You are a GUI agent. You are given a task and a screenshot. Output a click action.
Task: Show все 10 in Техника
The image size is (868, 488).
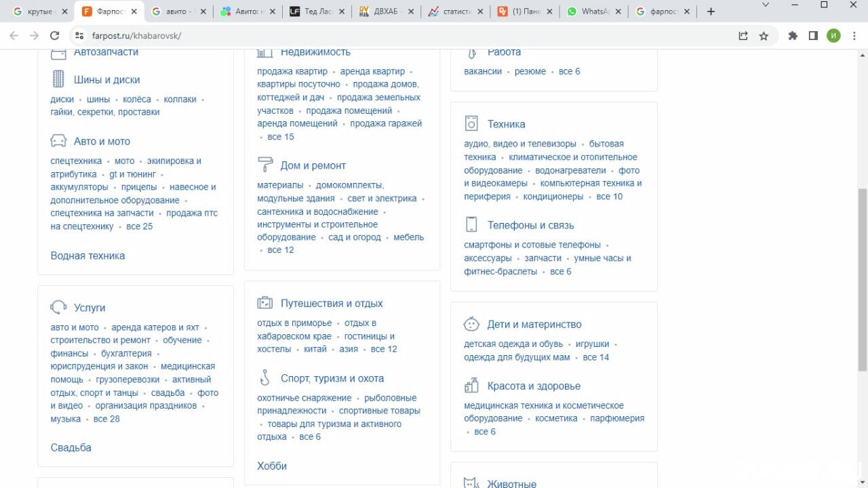pyautogui.click(x=610, y=197)
